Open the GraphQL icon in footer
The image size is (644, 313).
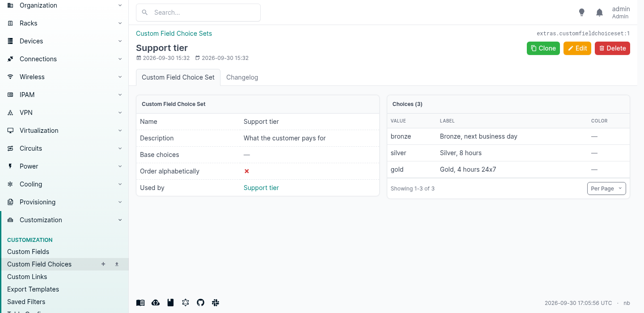coord(186,303)
